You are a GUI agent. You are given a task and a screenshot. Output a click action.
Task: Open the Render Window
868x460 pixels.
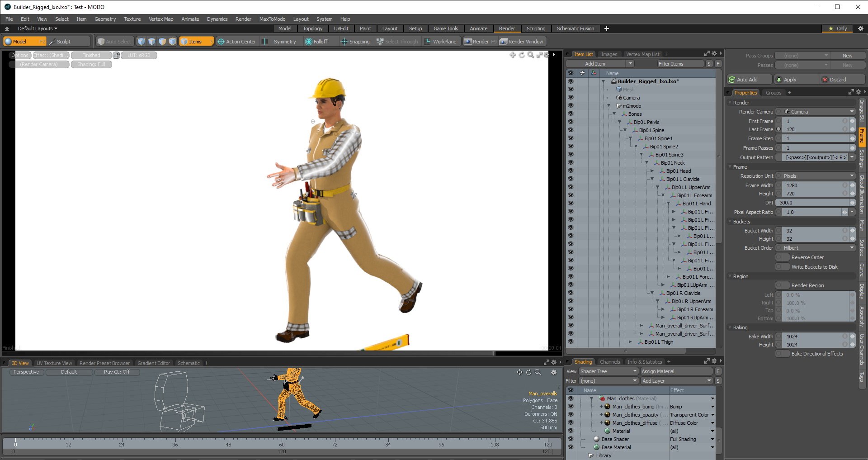(521, 42)
